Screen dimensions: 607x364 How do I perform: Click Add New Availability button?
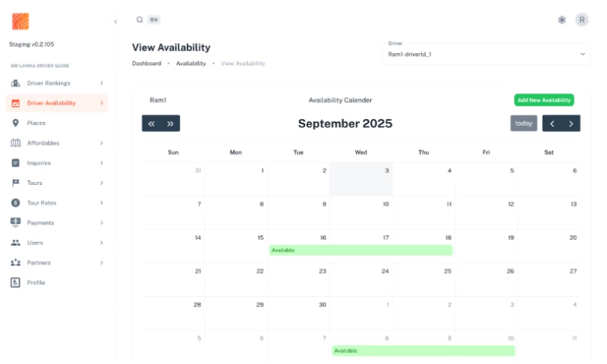[544, 100]
